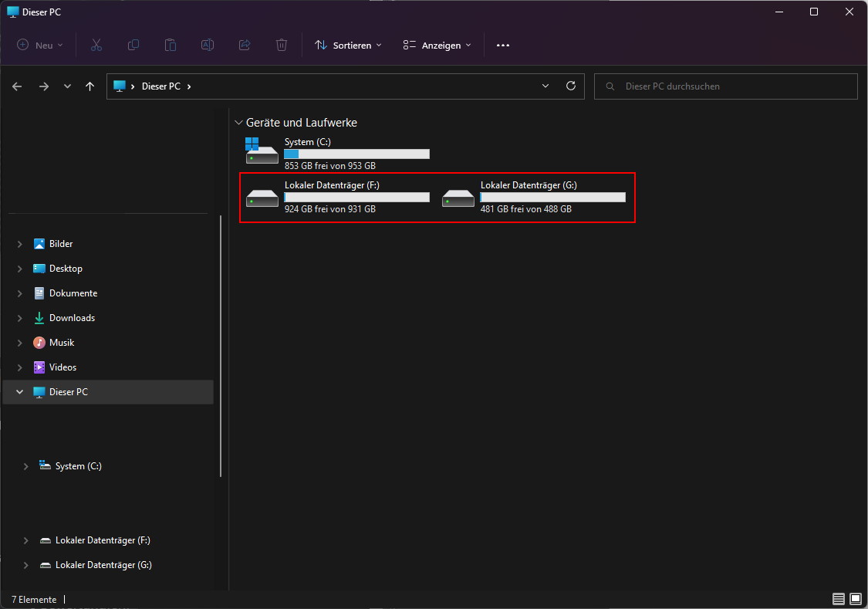Open the Anzeigen view dropdown

[437, 46]
